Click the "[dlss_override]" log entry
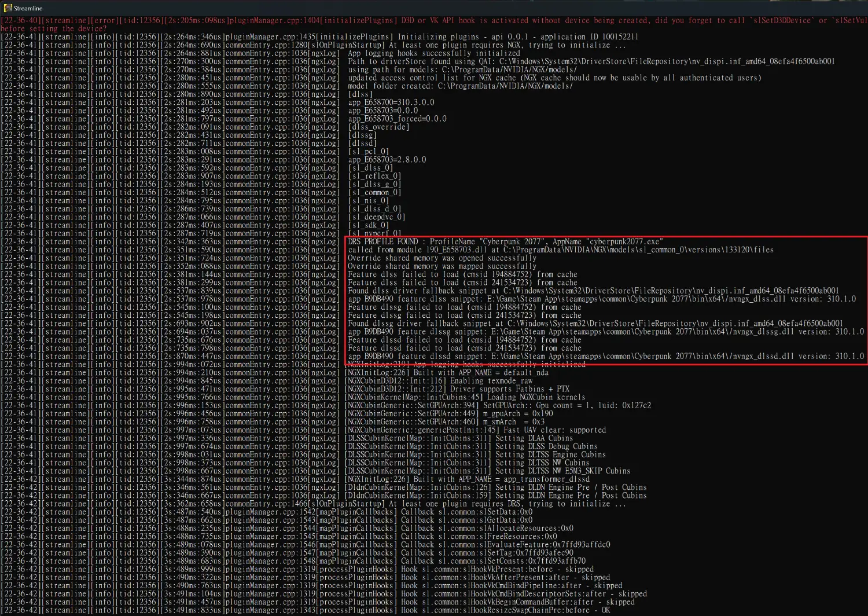Image resolution: width=868 pixels, height=616 pixels. point(378,127)
